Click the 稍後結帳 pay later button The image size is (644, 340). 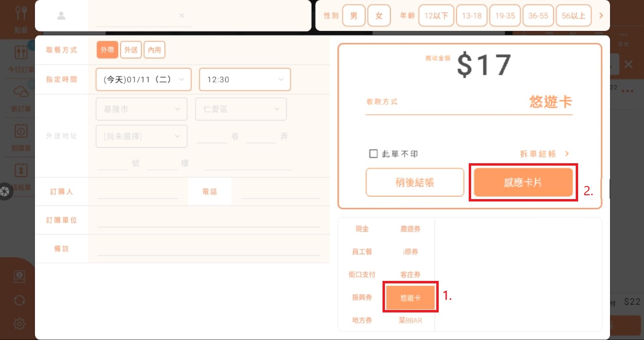pyautogui.click(x=414, y=182)
